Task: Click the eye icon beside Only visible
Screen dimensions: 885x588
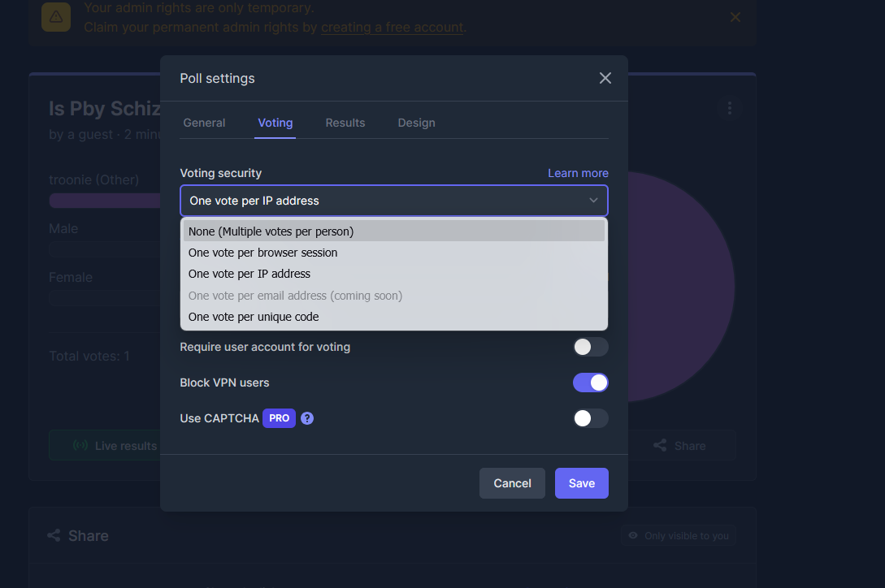Action: tap(633, 535)
